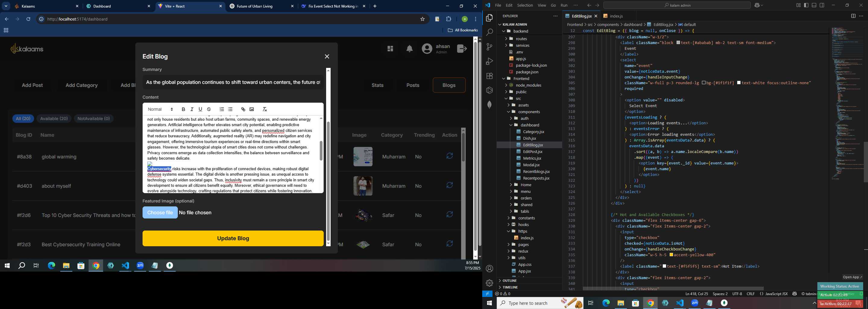Apply strikethrough in content editor toolbar

pos(209,109)
